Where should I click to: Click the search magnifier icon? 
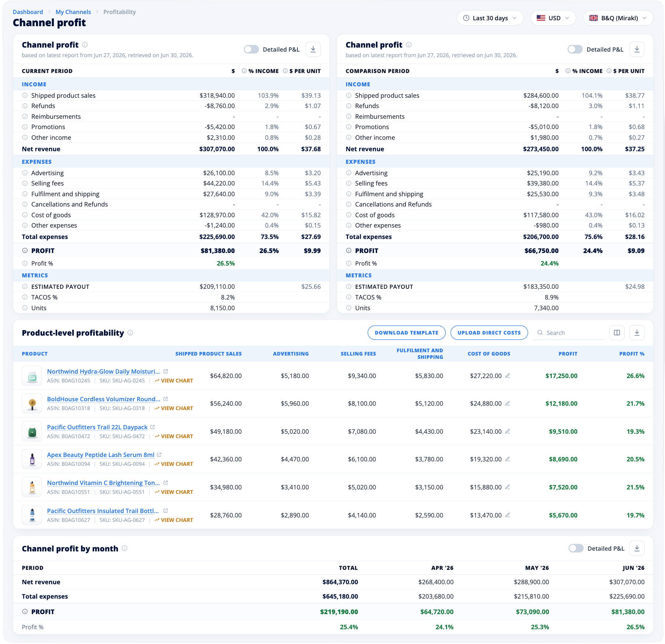point(540,333)
